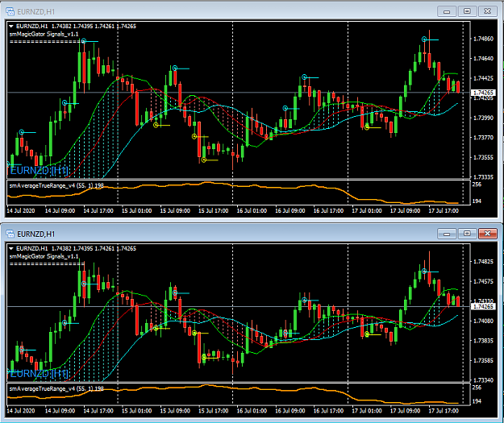Click price level 1.74080 on bottom chart axis
The height and width of the screenshot is (423, 504).
pos(483,321)
